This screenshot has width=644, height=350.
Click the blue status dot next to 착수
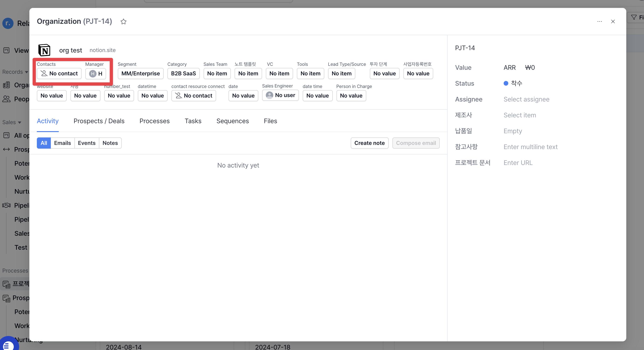[506, 83]
